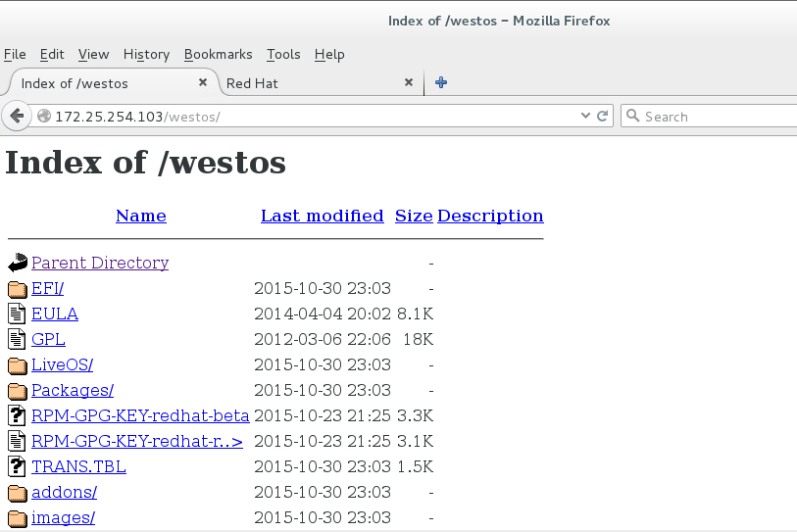
Task: Open the images/ directory link
Action: (63, 517)
